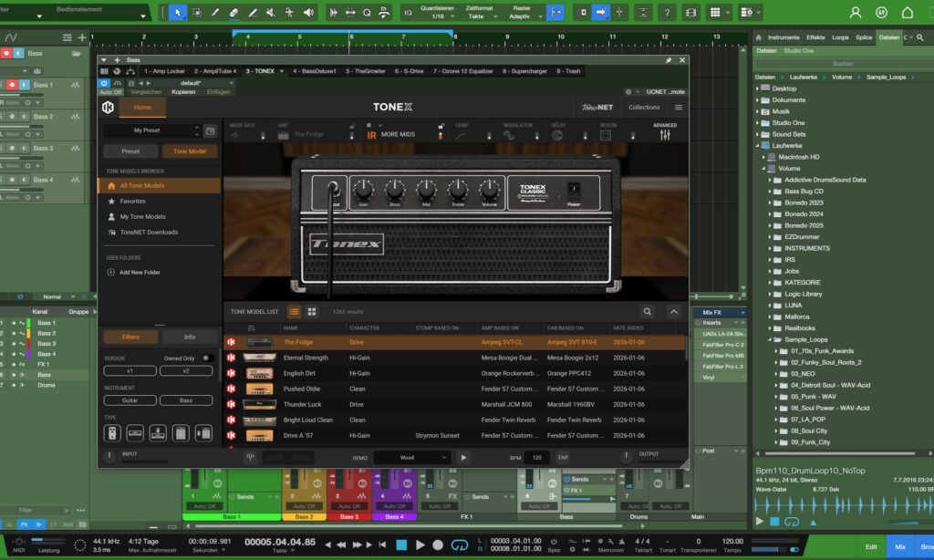Image resolution: width=934 pixels, height=560 pixels.
Task: Click the Preset button in TONEX
Action: pyautogui.click(x=129, y=151)
